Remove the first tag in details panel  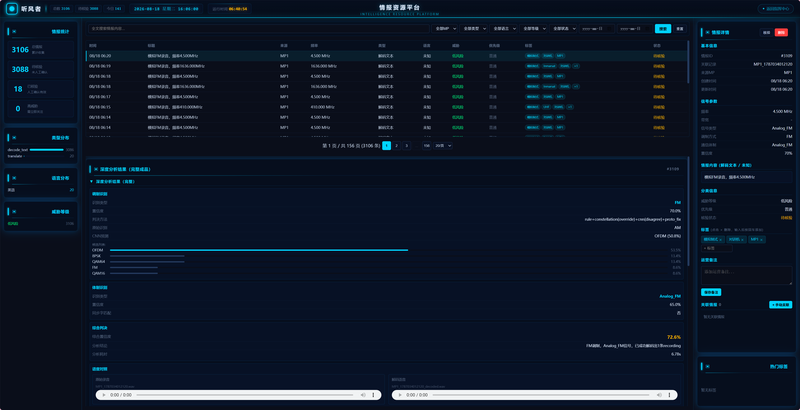721,240
